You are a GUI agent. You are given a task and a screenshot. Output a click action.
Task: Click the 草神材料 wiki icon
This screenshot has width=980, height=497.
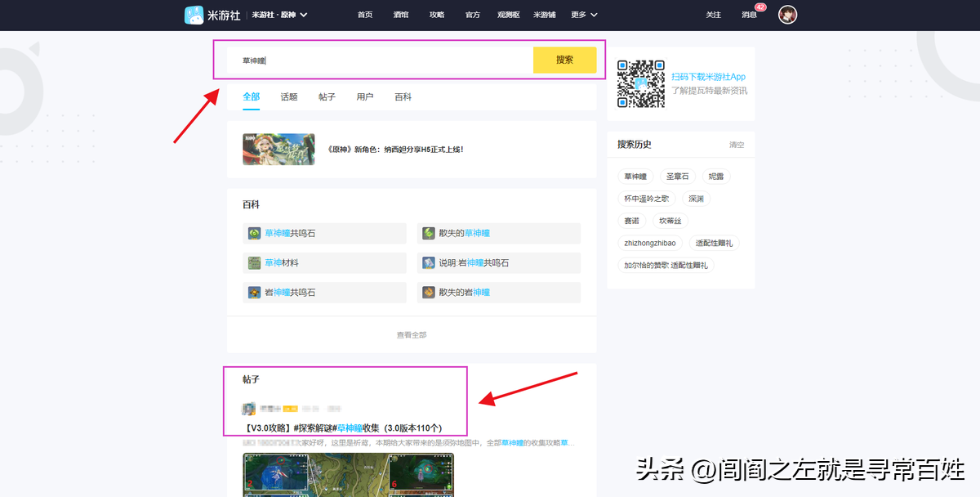tap(254, 263)
